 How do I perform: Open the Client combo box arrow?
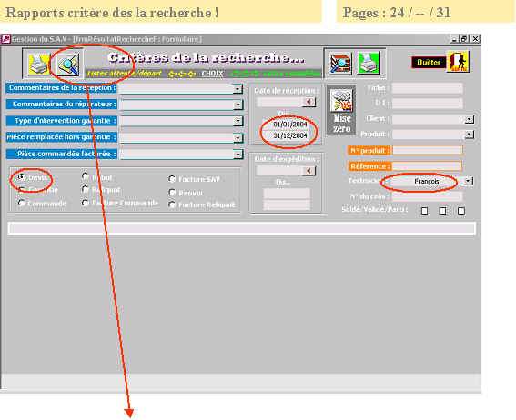coord(470,119)
